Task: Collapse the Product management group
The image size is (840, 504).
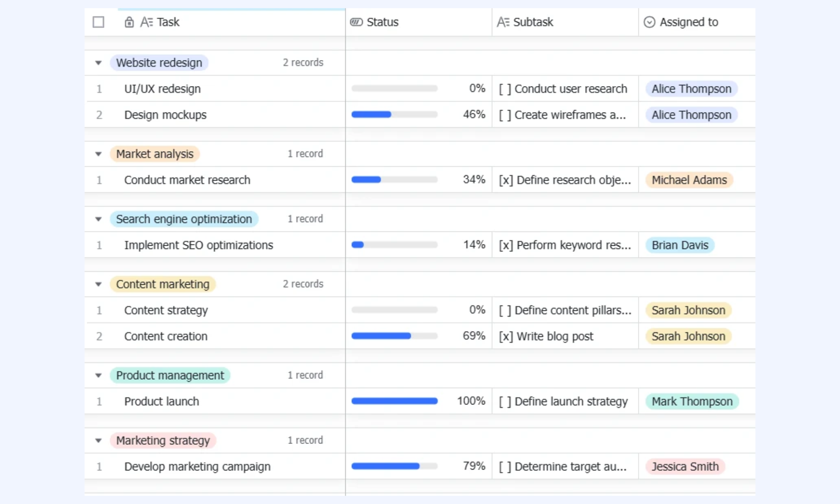Action: point(98,375)
